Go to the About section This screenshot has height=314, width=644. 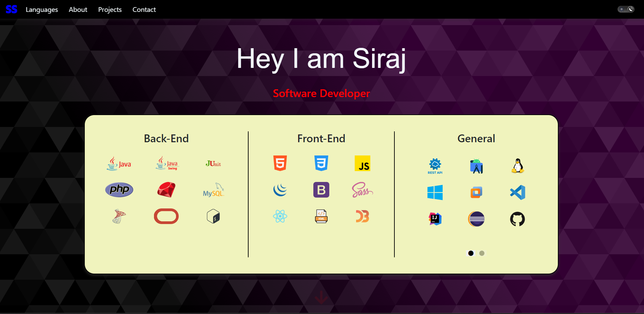(x=78, y=10)
